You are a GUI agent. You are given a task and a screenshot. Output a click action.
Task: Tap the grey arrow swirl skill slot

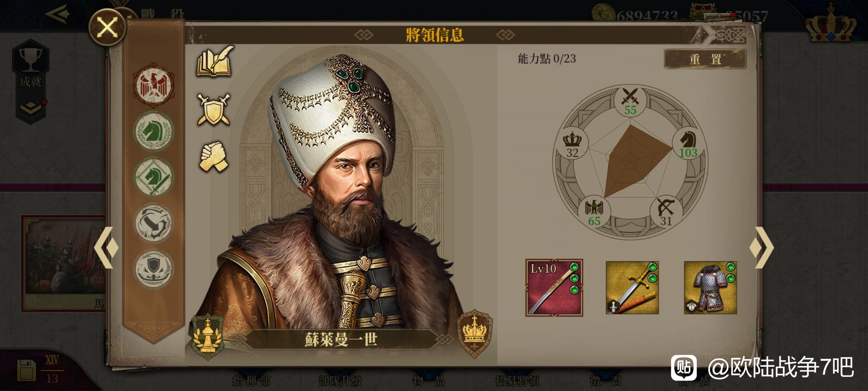click(x=153, y=223)
